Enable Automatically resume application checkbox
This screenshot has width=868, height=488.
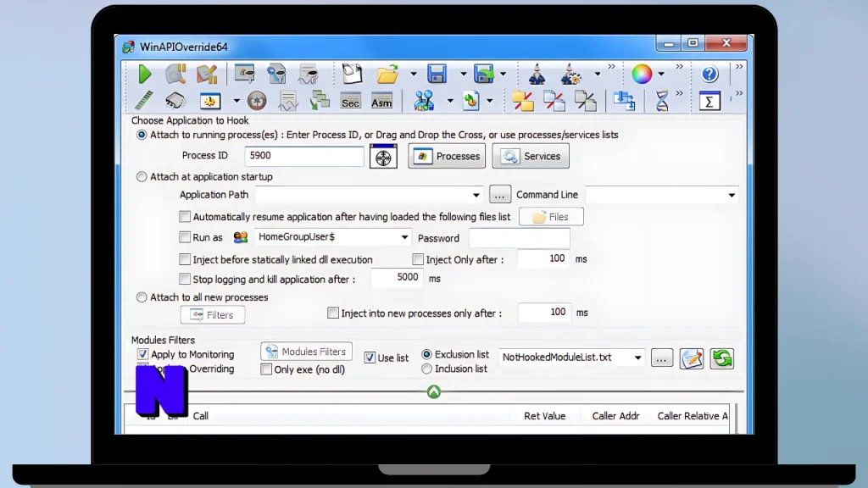pos(185,216)
